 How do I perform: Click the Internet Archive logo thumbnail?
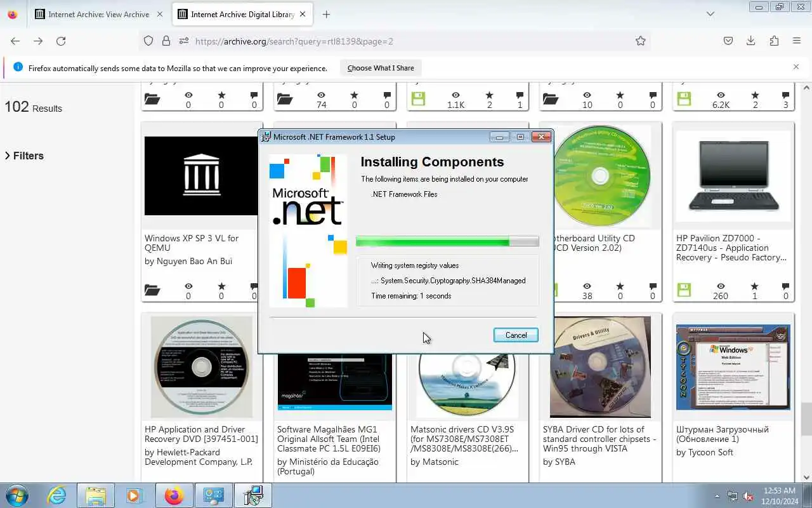pos(201,176)
